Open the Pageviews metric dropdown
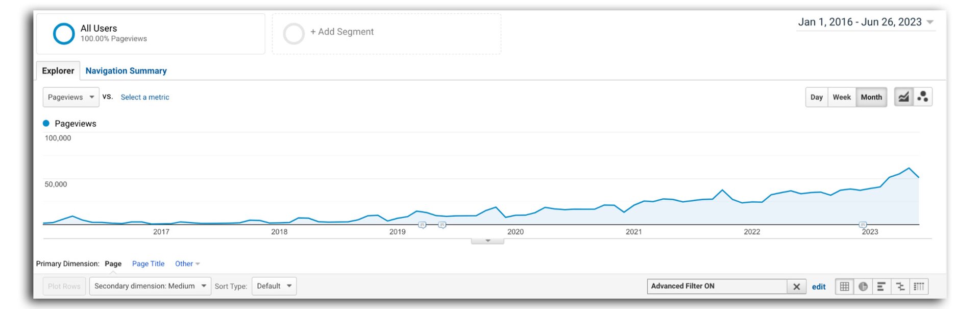 pos(71,97)
